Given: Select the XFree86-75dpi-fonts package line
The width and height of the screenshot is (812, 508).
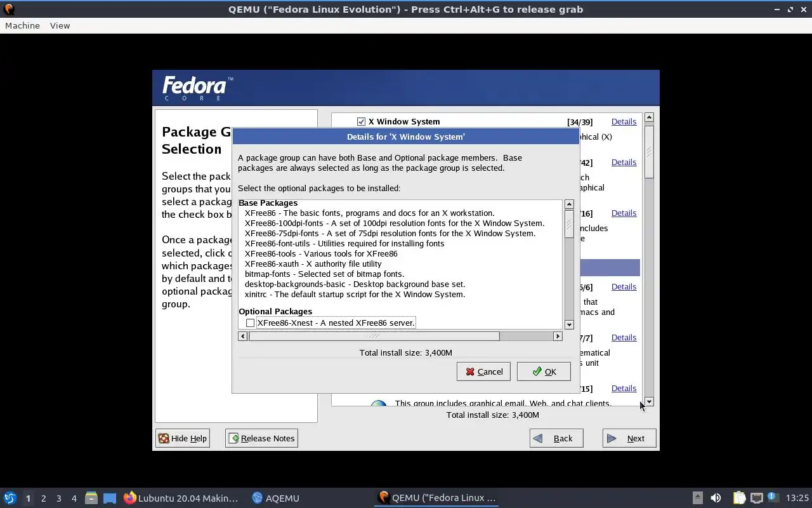Looking at the screenshot, I should tap(390, 233).
